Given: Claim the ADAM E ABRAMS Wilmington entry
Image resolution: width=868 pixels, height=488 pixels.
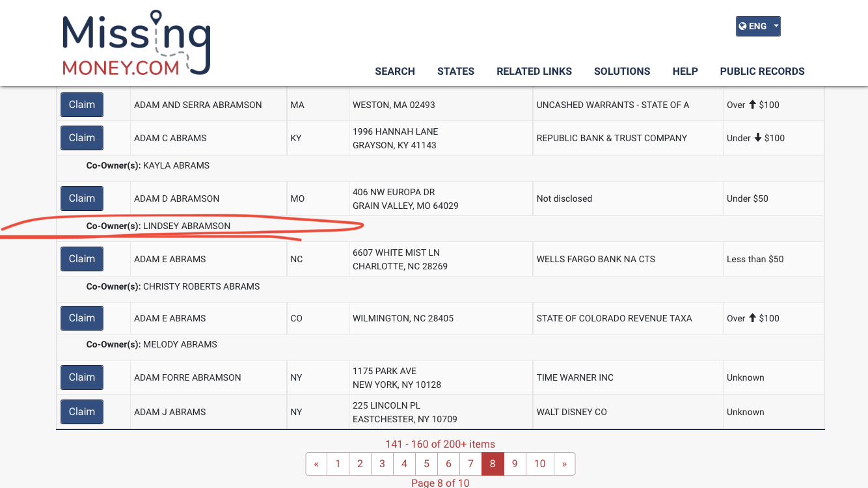Looking at the screenshot, I should (x=82, y=318).
